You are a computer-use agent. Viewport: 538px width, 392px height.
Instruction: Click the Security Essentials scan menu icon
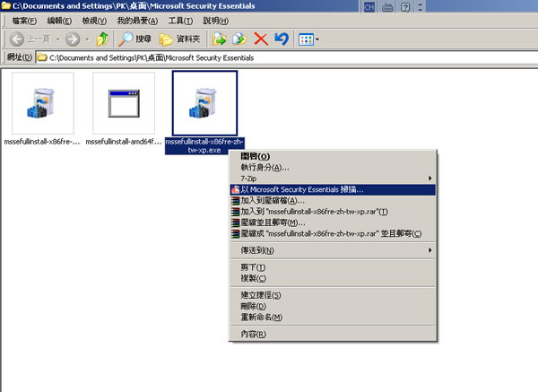point(235,190)
